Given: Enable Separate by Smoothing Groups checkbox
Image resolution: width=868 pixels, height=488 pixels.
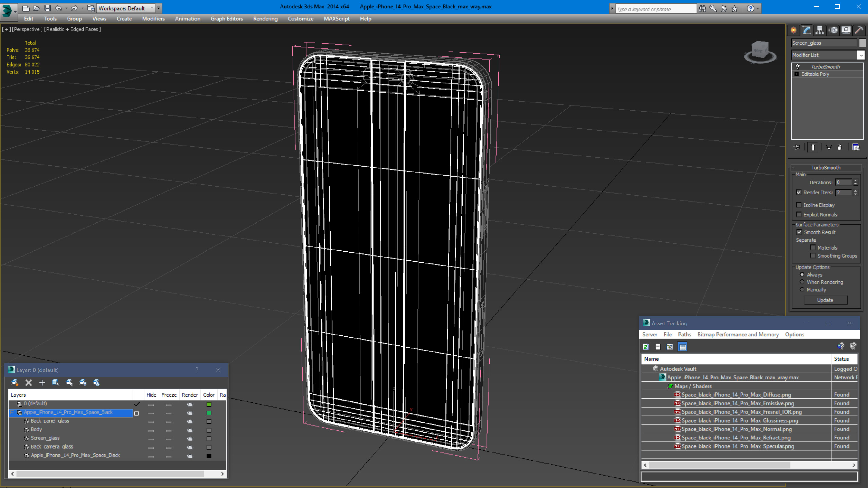Looking at the screenshot, I should (x=813, y=256).
